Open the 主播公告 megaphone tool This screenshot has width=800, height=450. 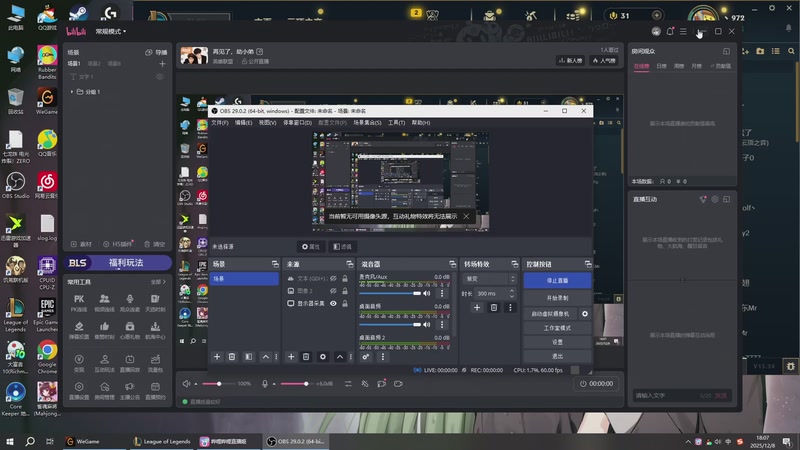pos(130,390)
